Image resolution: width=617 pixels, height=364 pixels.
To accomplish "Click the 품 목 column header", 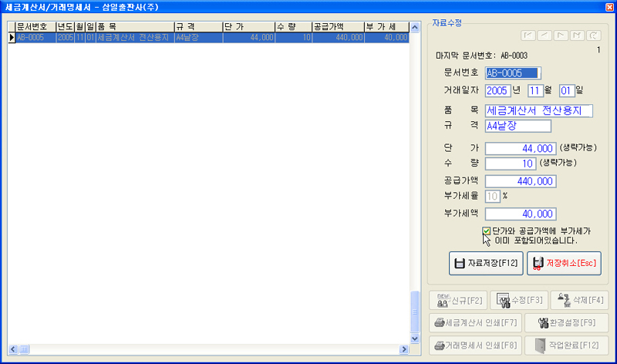I will pyautogui.click(x=135, y=27).
